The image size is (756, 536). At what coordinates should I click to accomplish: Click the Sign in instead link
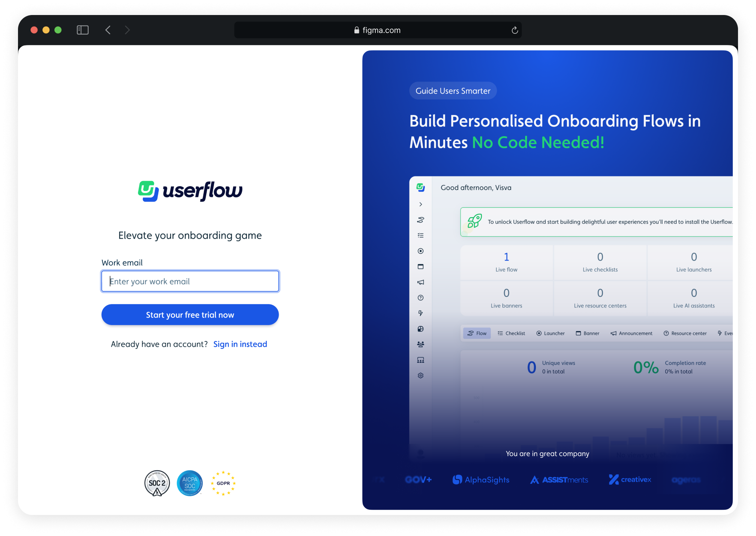point(240,344)
